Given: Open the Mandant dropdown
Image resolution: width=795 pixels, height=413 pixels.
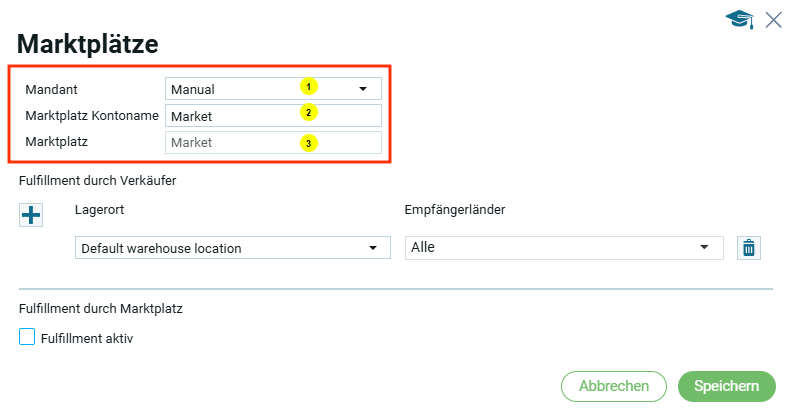Looking at the screenshot, I should [273, 89].
